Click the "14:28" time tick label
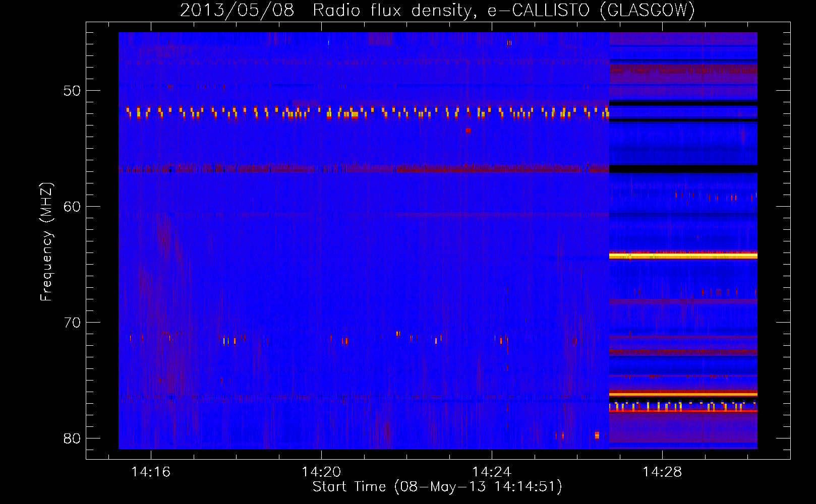This screenshot has height=504, width=816. [x=662, y=472]
